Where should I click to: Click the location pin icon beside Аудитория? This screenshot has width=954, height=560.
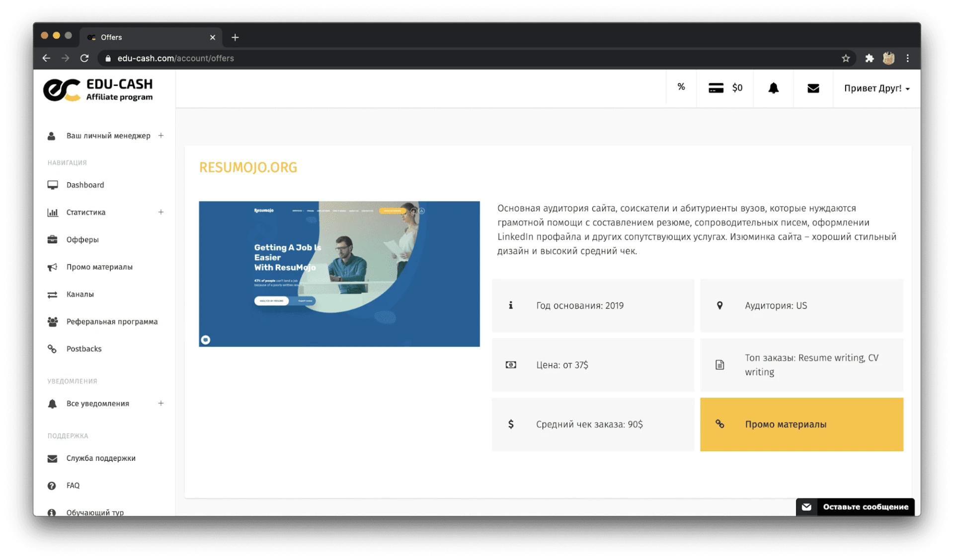[x=719, y=305]
